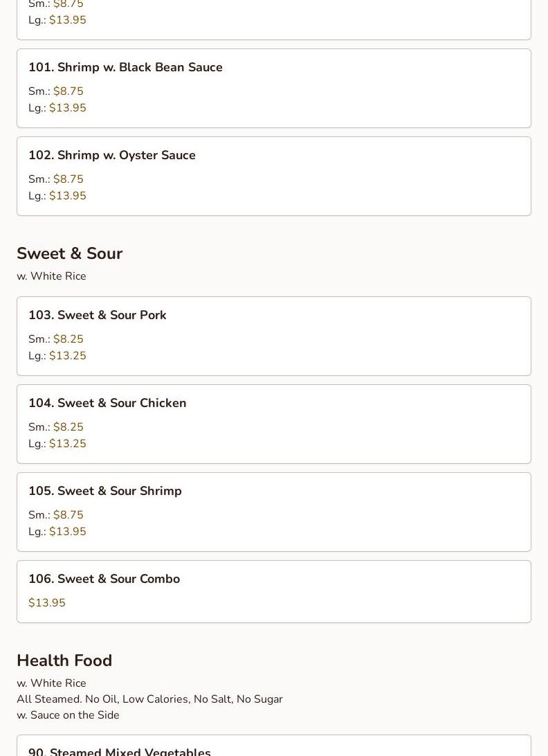Select large price of Shrimp w. Black Bean Sauce
The width and height of the screenshot is (548, 756).
point(68,108)
